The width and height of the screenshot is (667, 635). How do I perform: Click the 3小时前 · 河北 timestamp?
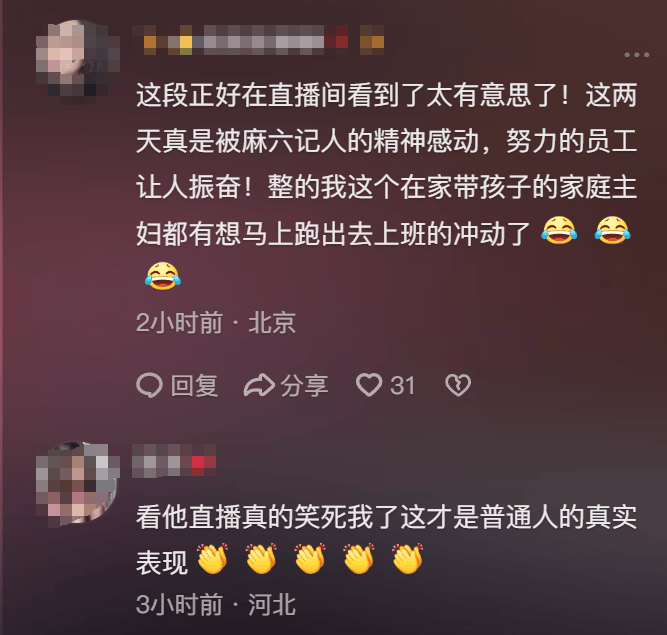pyautogui.click(x=216, y=604)
